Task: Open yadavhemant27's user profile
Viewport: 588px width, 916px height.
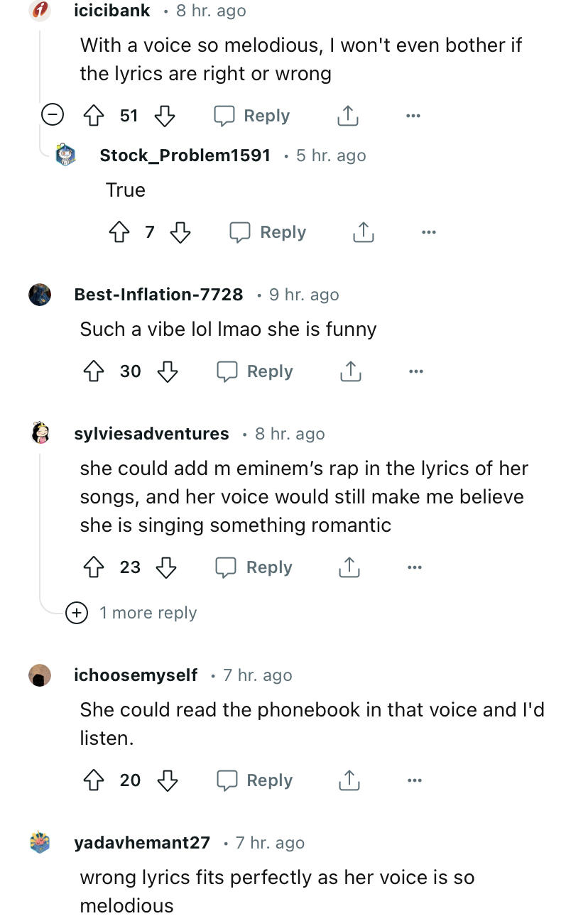Action: point(142,843)
